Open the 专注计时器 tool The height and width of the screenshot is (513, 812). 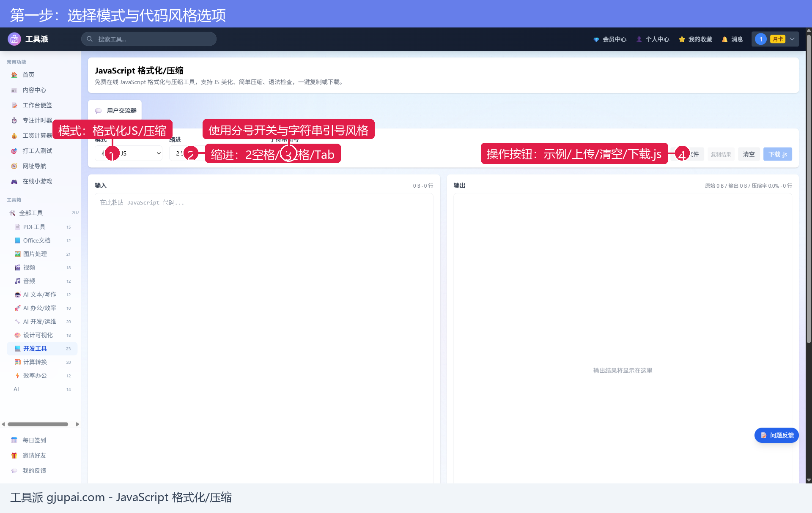click(x=37, y=120)
